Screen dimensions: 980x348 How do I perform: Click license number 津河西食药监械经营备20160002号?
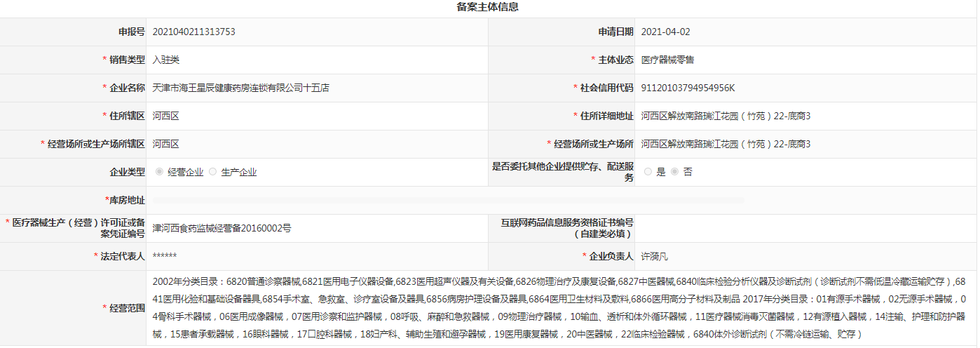(222, 229)
